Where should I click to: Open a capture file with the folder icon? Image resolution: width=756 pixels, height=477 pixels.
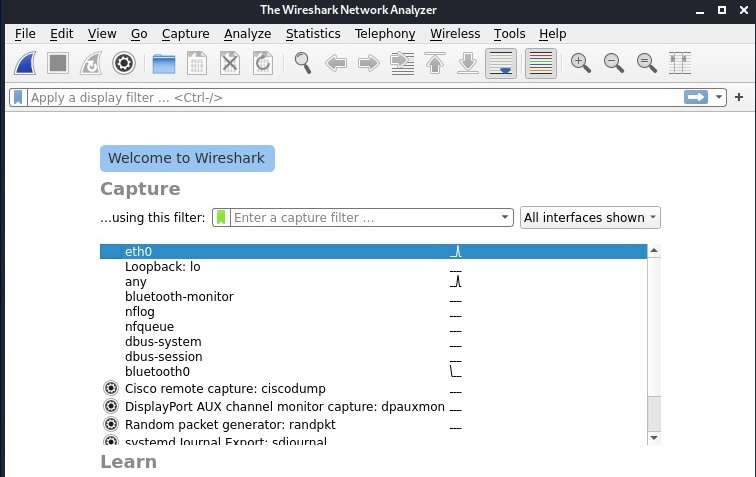(x=164, y=63)
